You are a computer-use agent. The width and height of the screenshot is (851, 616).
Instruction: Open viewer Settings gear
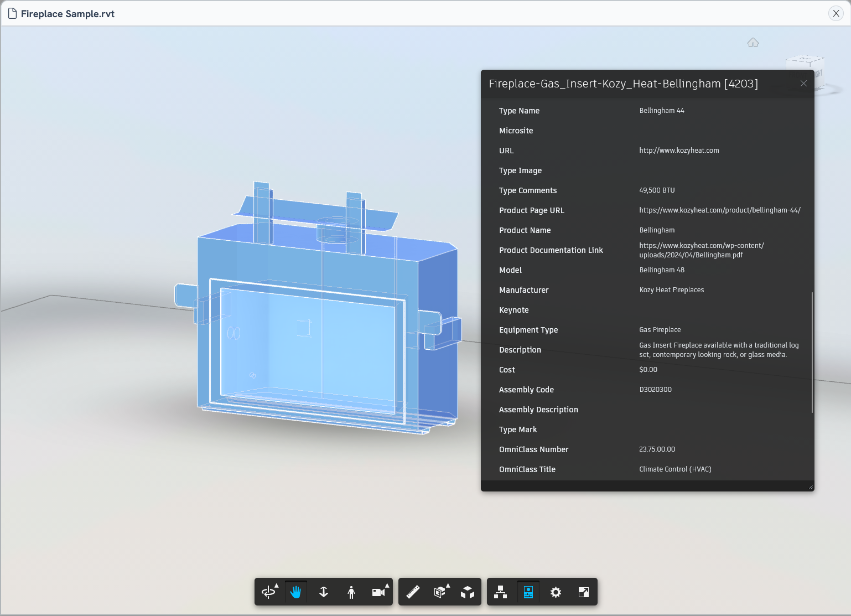556,592
